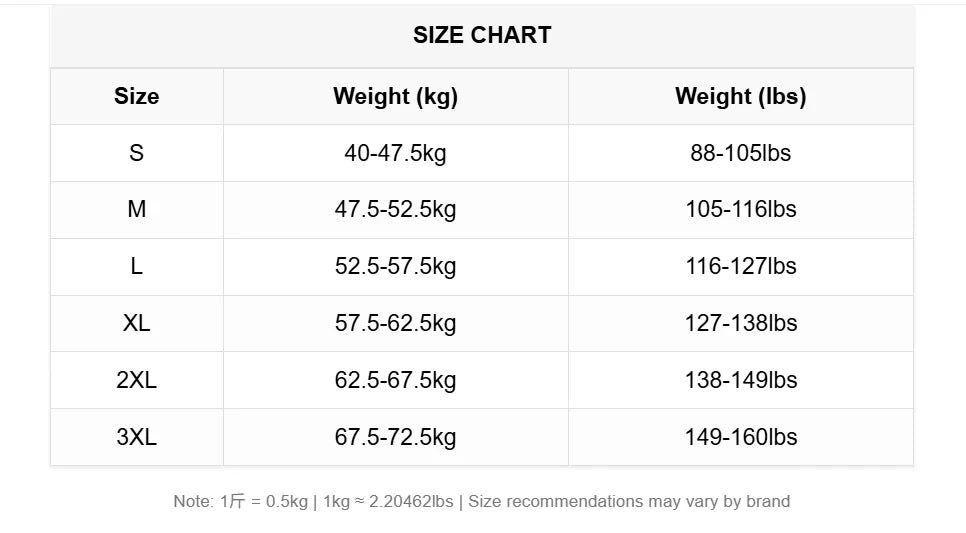Select the 149-160lbs cell
The width and height of the screenshot is (966, 533).
pos(740,438)
